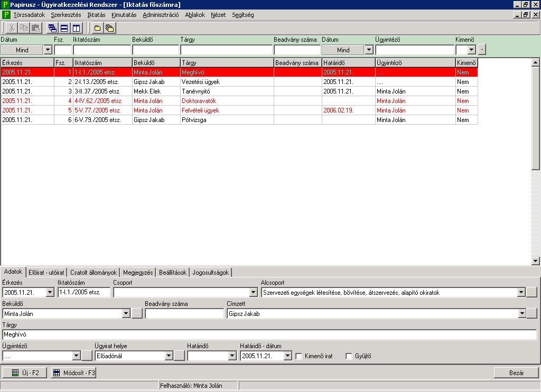Expand the Ügyirat helye combo box
Screen dimensions: 541x392
[169, 356]
